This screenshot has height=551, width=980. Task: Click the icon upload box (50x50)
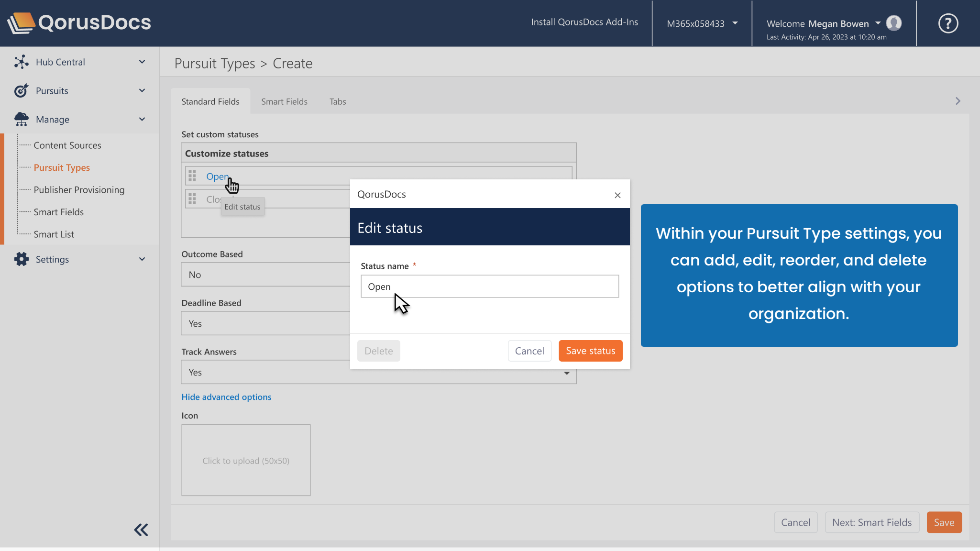click(246, 460)
